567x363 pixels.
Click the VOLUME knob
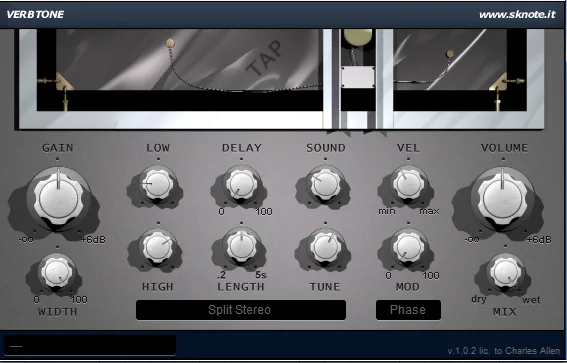(502, 198)
